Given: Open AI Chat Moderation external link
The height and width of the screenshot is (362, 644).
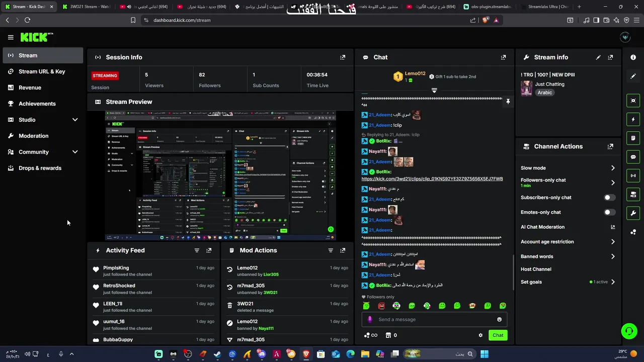Looking at the screenshot, I should point(613,227).
